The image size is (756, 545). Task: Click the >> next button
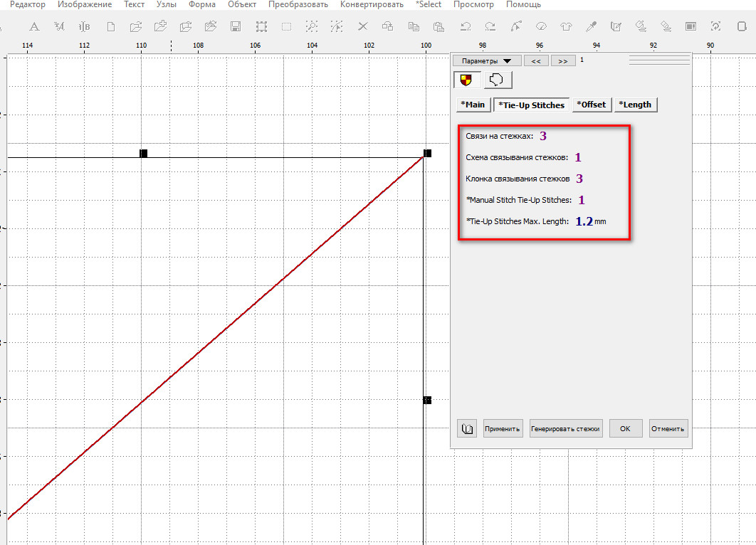point(562,60)
